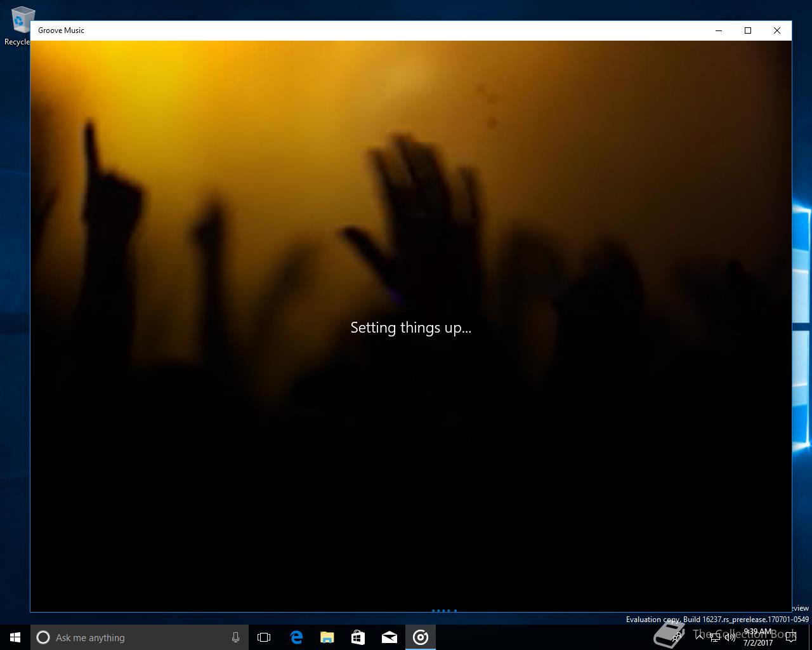Open the clock showing 9:39 AM
This screenshot has width=812, height=650.
pos(757,637)
